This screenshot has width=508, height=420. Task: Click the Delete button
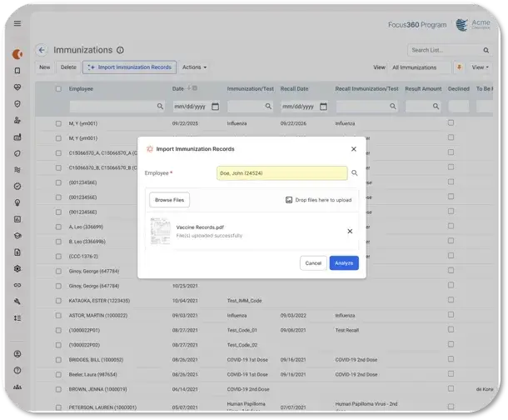coord(68,67)
